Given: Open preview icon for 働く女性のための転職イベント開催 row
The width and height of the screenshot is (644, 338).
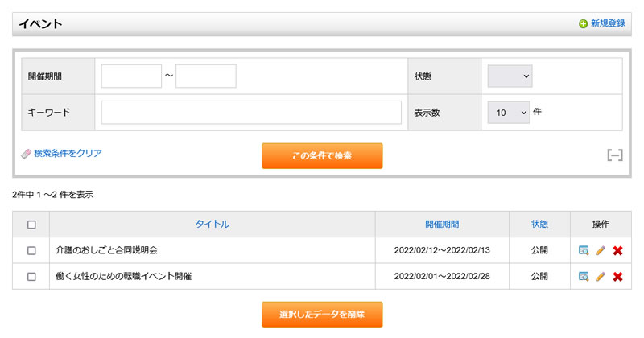Looking at the screenshot, I should click(x=584, y=276).
